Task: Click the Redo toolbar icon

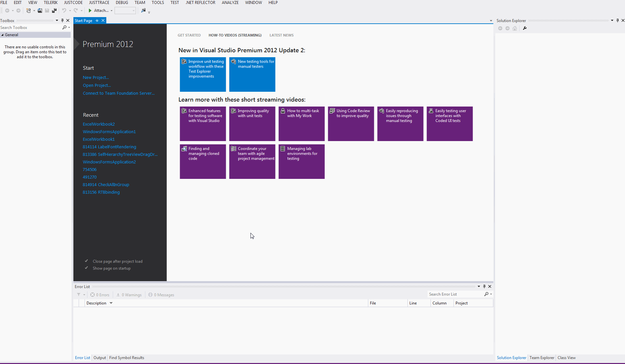Action: [76, 11]
